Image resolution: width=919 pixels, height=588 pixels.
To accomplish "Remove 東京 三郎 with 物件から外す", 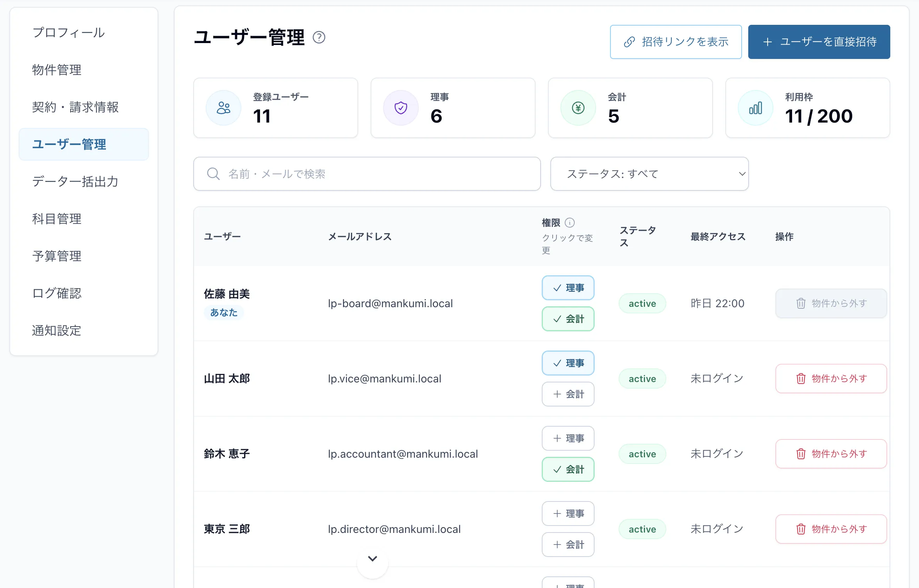I will tap(831, 529).
